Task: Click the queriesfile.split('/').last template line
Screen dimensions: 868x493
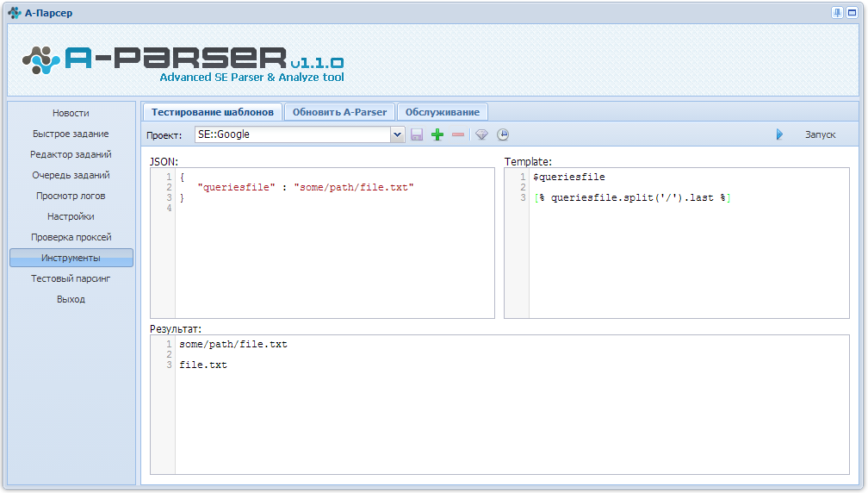Action: (x=632, y=197)
